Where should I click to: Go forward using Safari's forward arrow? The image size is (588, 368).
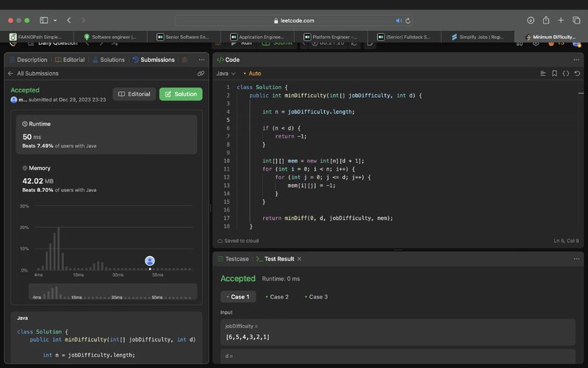point(83,21)
